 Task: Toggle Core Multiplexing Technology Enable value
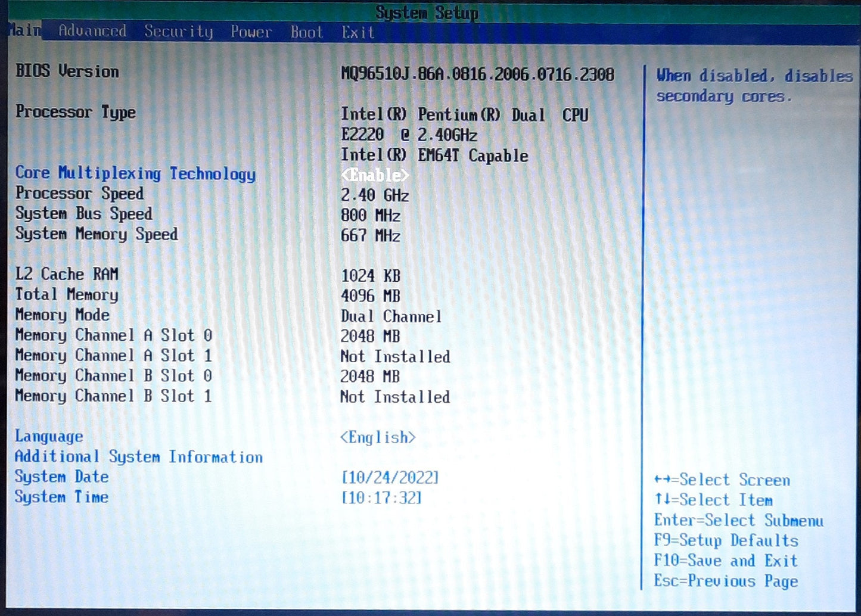click(x=374, y=175)
